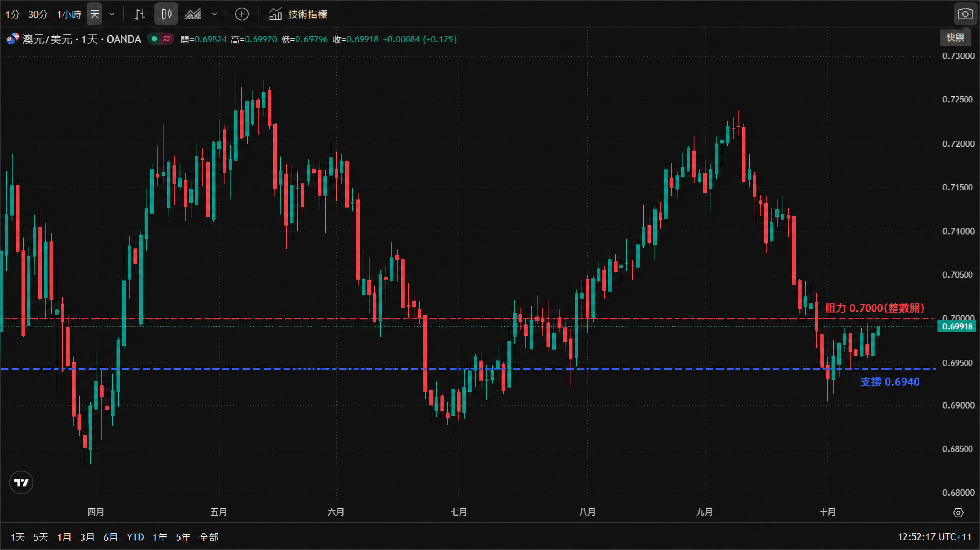Take a snapshot with the camera icon

point(965,14)
